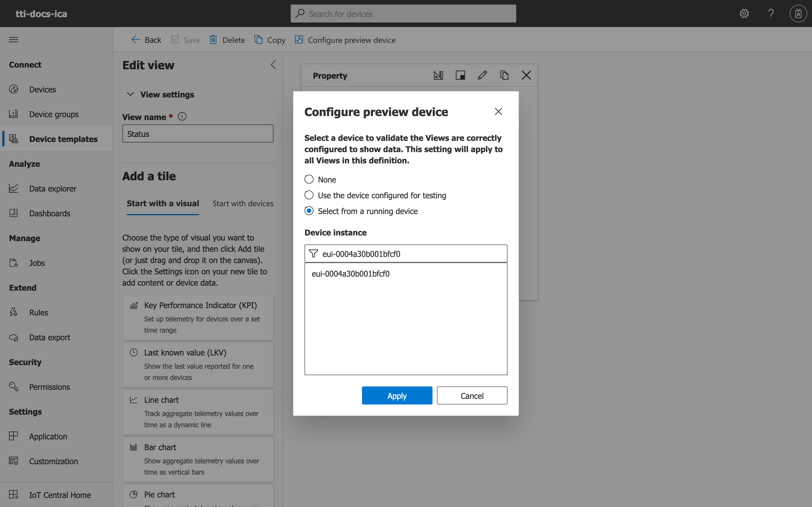Select the None preview device option
Screen dimensions: 812x507
[308, 179]
